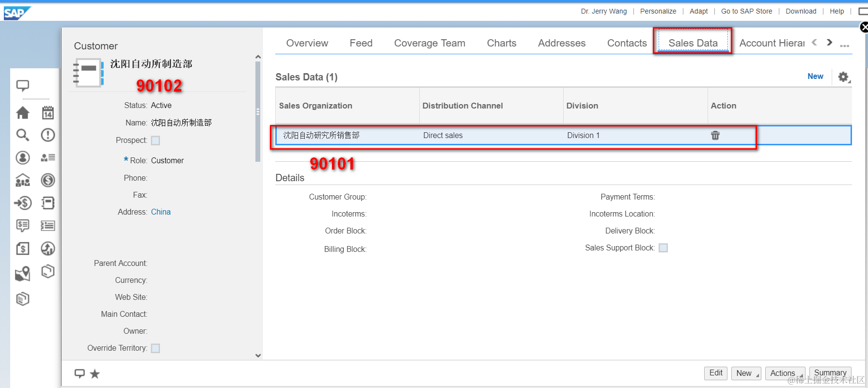Click the bottom-left comment bubble icon
This screenshot has height=388, width=868.
(x=79, y=373)
